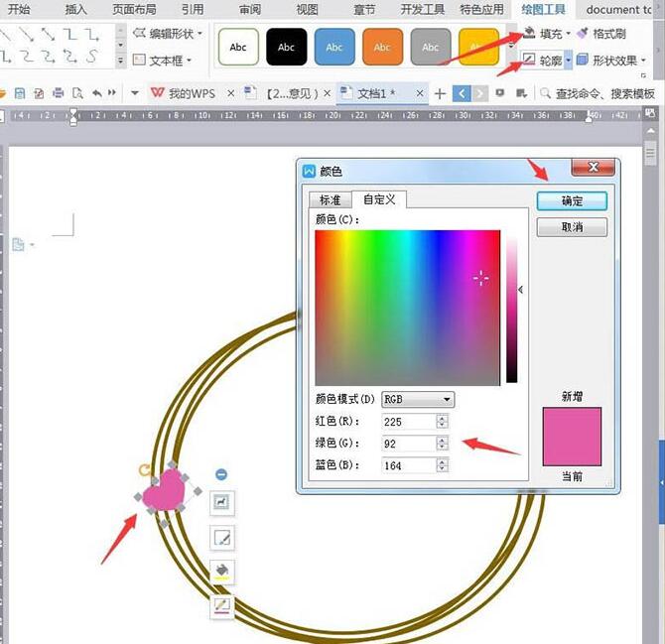Open the Outline dropdown arrow

pos(569,61)
